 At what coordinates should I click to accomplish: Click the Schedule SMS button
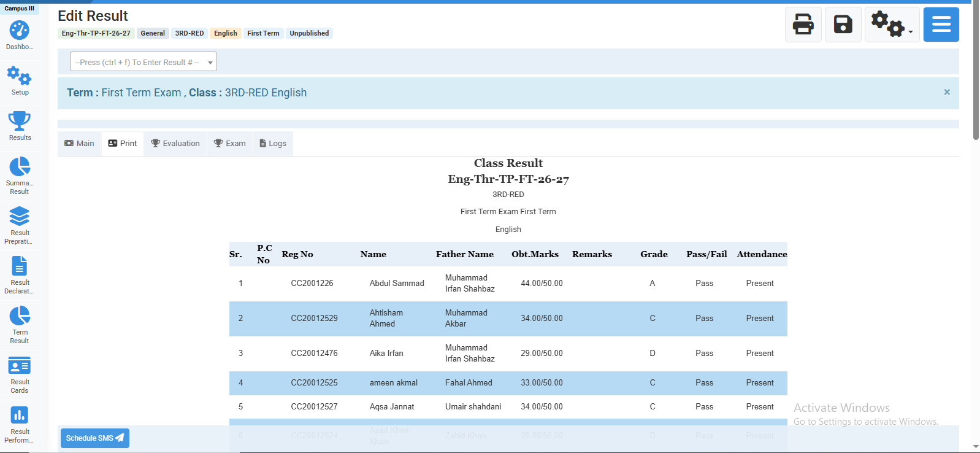[x=95, y=438]
